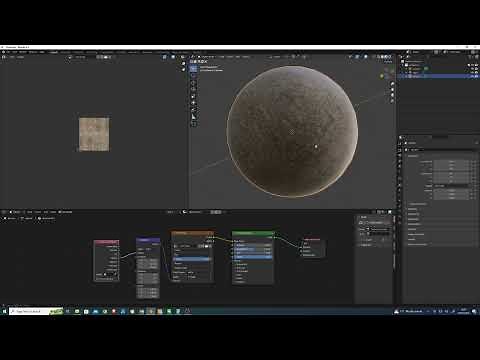The image size is (480, 360).
Task: Click the Location X field in Transform panel
Action: (451, 162)
